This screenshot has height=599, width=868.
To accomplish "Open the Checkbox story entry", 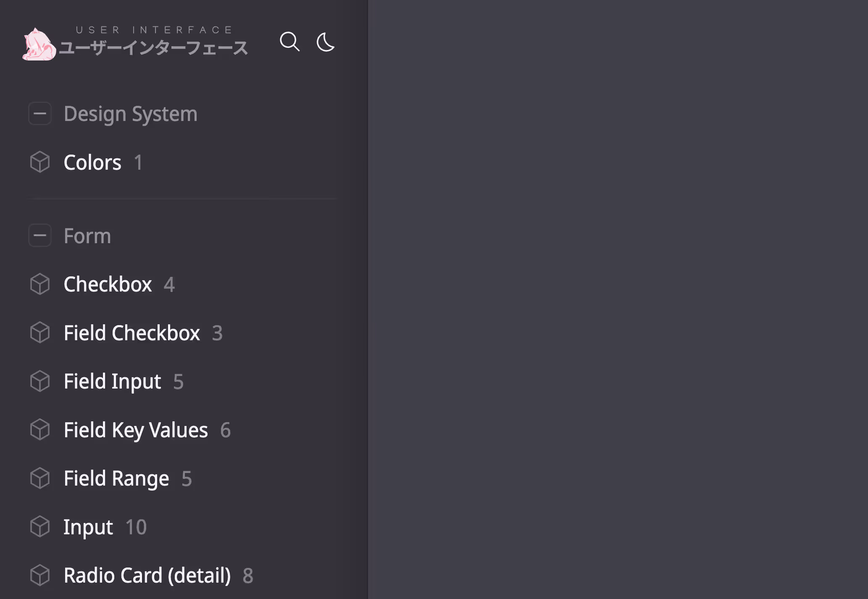I will point(108,284).
